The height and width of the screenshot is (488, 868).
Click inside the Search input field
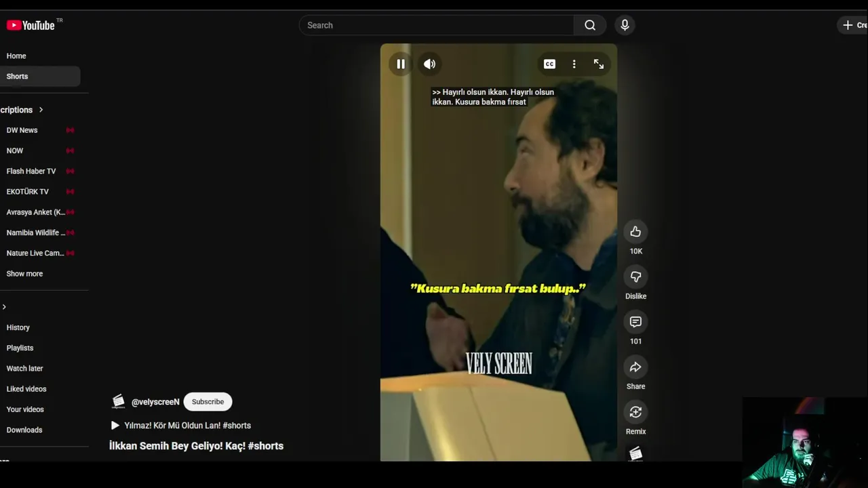point(437,25)
